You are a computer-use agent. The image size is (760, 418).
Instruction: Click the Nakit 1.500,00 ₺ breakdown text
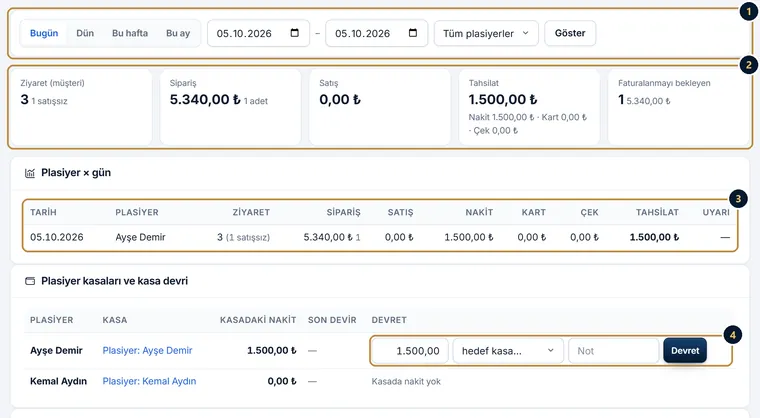point(501,117)
